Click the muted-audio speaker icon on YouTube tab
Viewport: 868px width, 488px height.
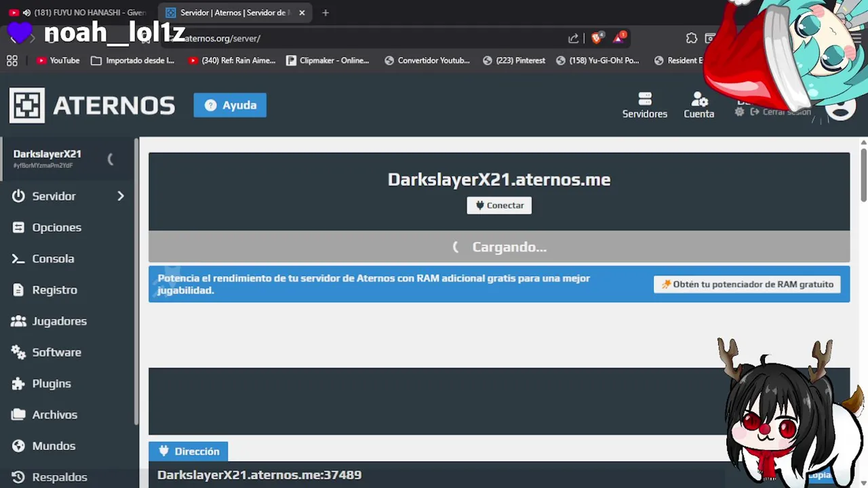[26, 12]
